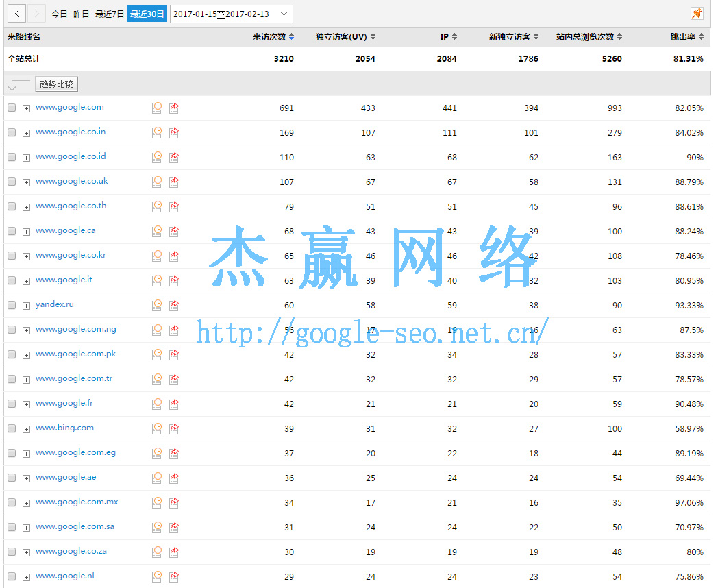Viewport: 718px width, 588px height.
Task: Expand the www.google.co.kr row
Action: tap(26, 256)
